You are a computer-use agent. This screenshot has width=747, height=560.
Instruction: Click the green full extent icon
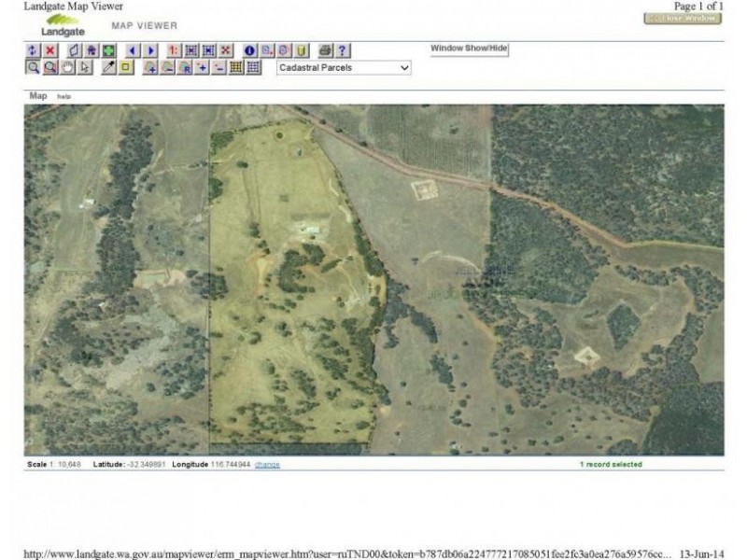pyautogui.click(x=108, y=50)
